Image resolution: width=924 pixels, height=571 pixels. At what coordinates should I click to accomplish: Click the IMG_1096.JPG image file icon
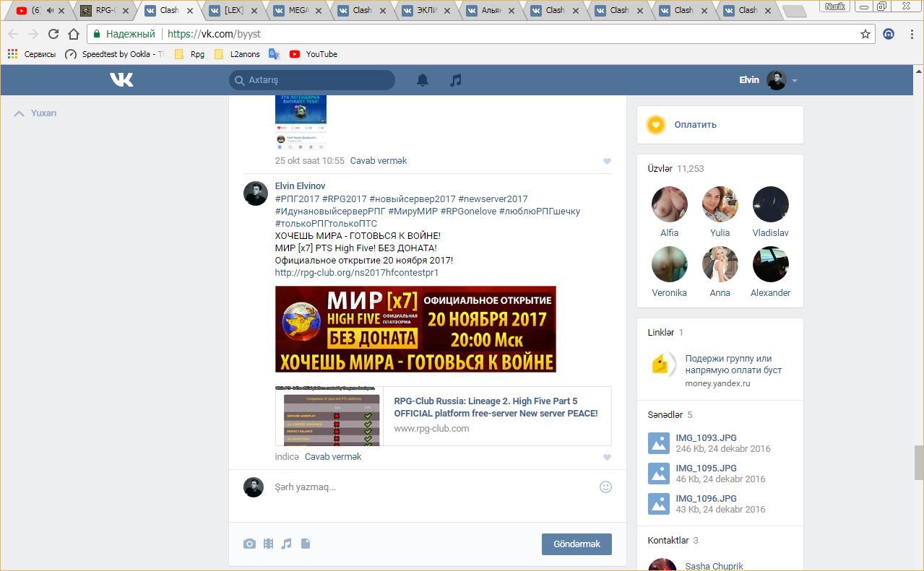658,503
